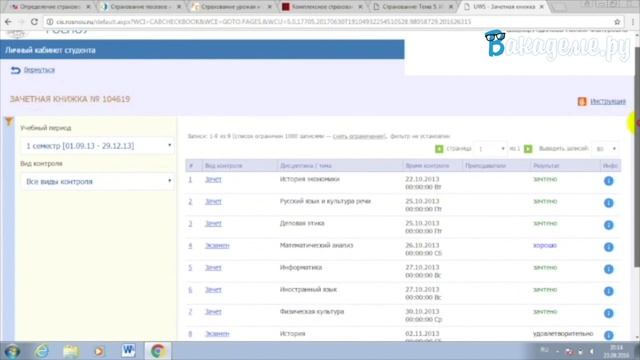
Task: Click row number 1 link
Action: [190, 179]
